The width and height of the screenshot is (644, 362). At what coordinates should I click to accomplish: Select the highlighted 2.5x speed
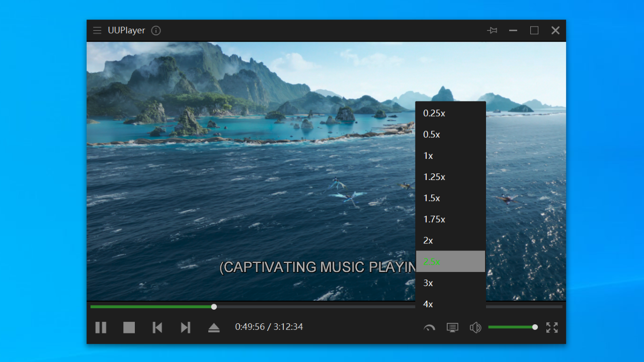click(451, 261)
